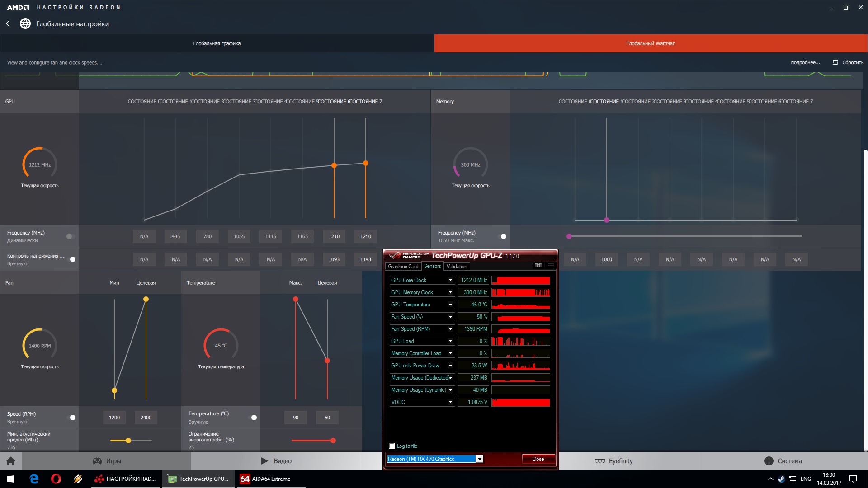This screenshot has height=488, width=868.
Task: Click the home icon in bottom bar
Action: pyautogui.click(x=11, y=461)
